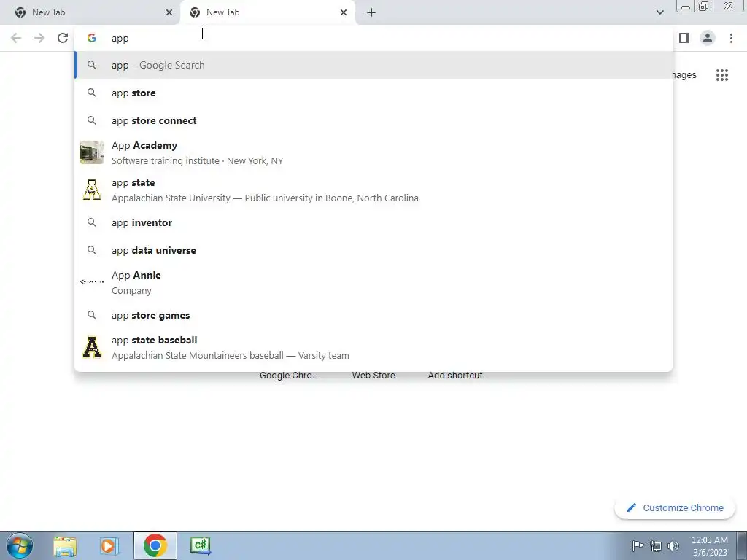The image size is (747, 560).
Task: Open Chrome three-dot menu
Action: pyautogui.click(x=731, y=38)
